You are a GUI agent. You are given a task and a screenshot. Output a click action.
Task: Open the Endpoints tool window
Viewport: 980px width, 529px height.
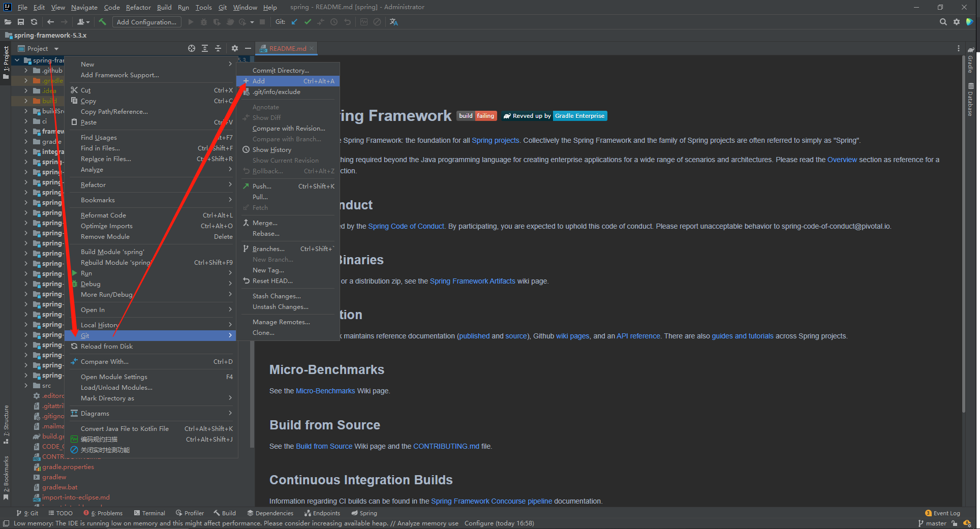(x=322, y=513)
